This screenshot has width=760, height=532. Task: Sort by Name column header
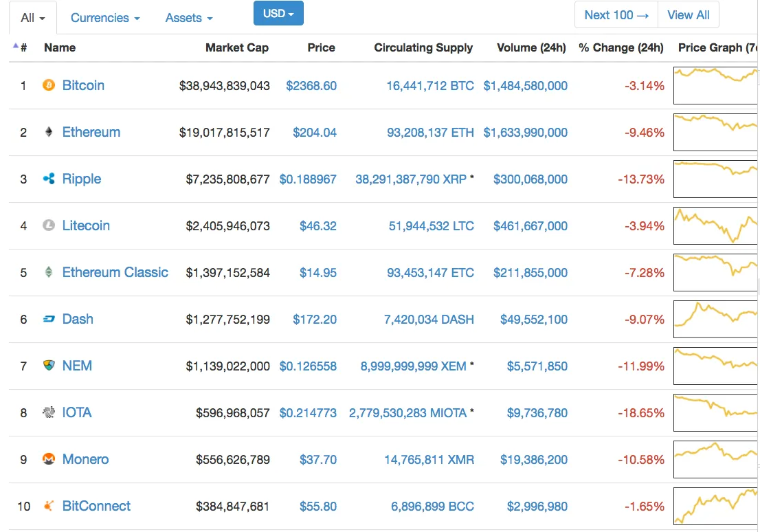click(x=60, y=47)
